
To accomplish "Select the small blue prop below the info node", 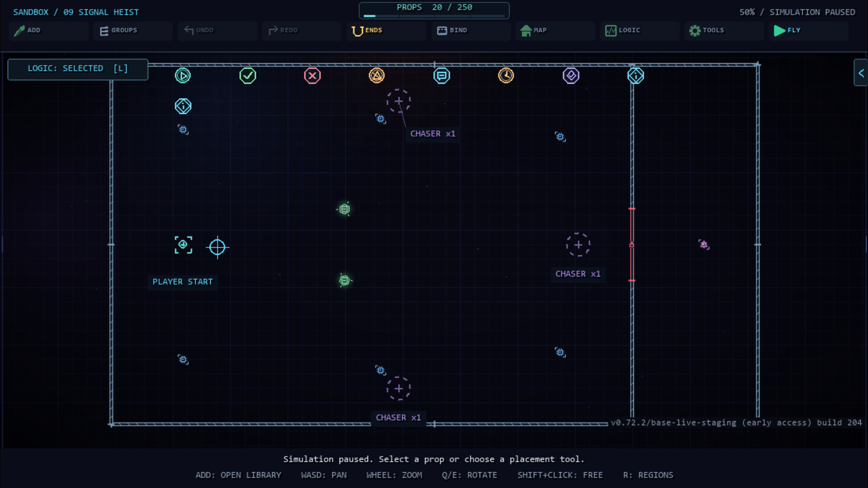I will [183, 130].
